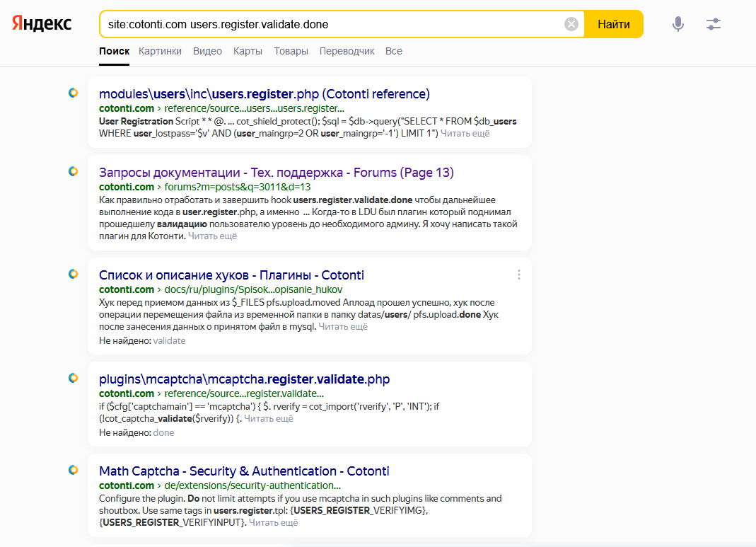Screen dimensions: 756x547
Task: Open plugins\mcaptcha\mcaptcha.register.validate.php result
Action: tap(245, 379)
